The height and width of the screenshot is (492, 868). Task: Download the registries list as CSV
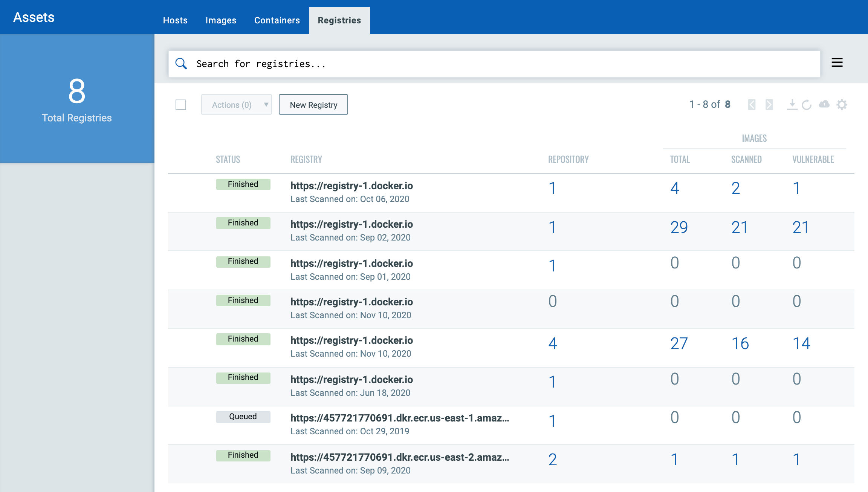pyautogui.click(x=792, y=104)
